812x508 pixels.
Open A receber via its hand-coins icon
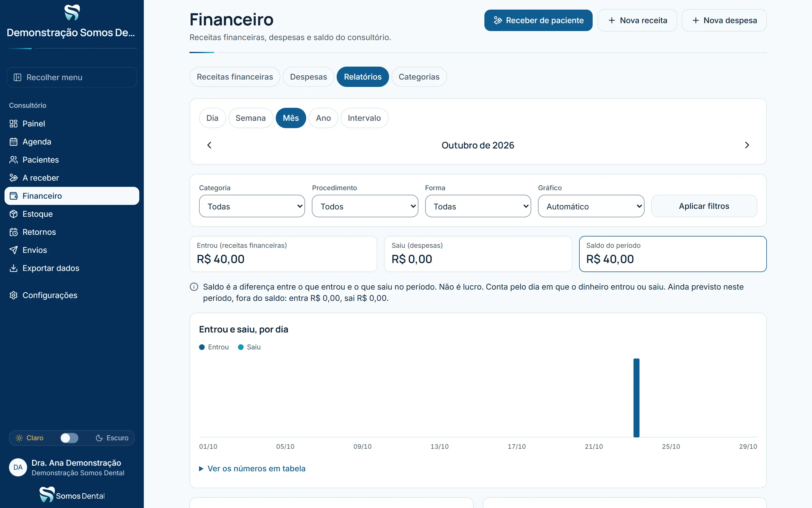14,178
